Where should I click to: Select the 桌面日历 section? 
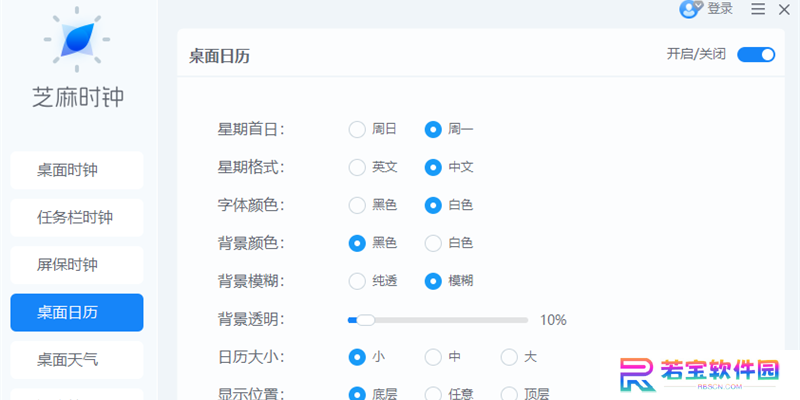click(x=77, y=312)
